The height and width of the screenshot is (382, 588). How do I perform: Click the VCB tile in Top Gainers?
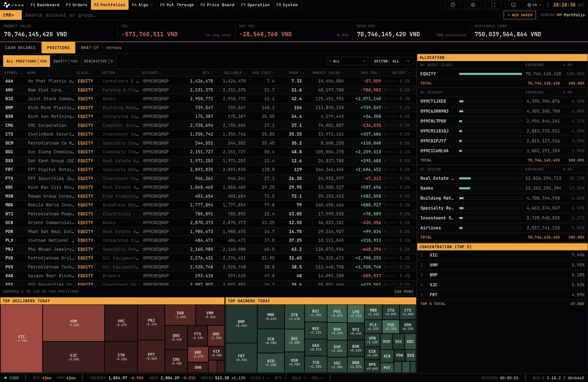pos(271,341)
